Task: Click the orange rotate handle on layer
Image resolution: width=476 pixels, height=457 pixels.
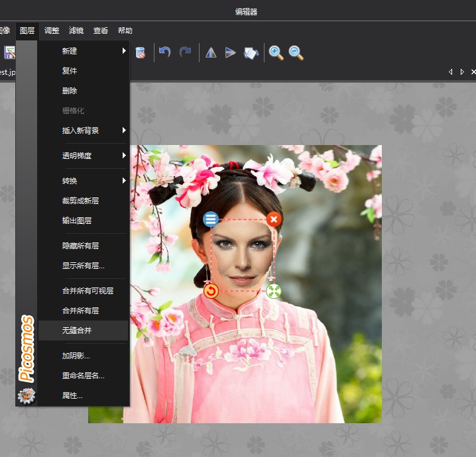Action: (x=211, y=290)
